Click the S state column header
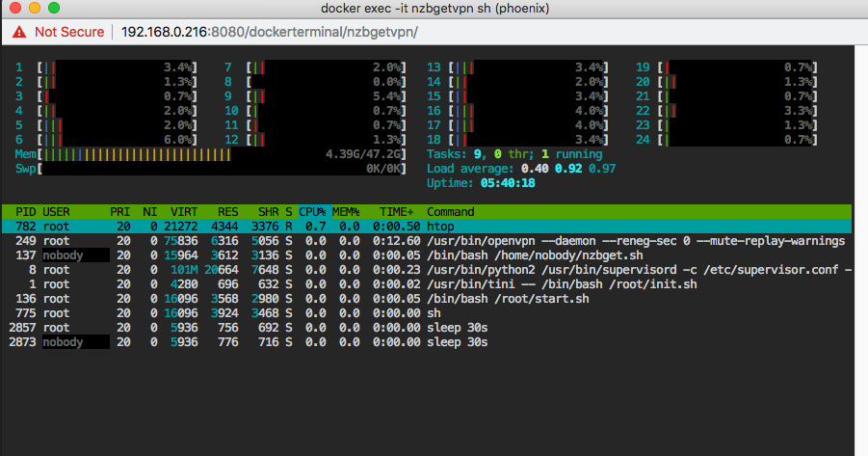Image resolution: width=868 pixels, height=456 pixels. coord(288,212)
